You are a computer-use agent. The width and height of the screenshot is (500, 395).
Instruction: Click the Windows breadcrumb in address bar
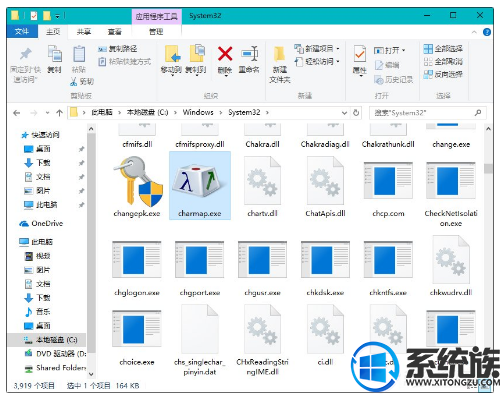coord(198,113)
